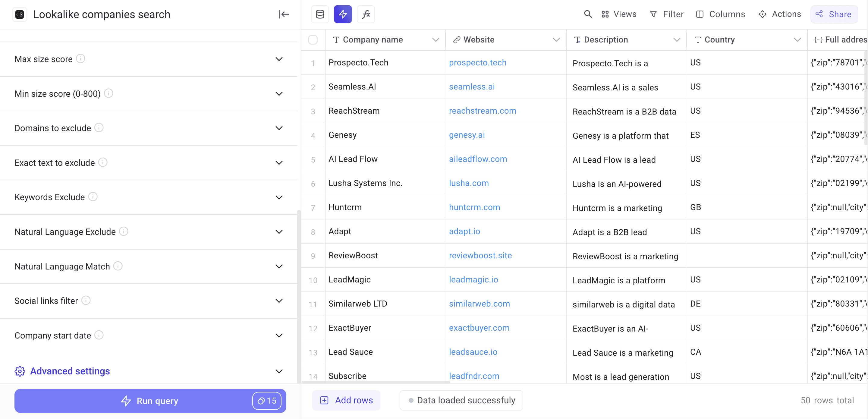Click the Add rows button
The width and height of the screenshot is (868, 419).
(346, 400)
